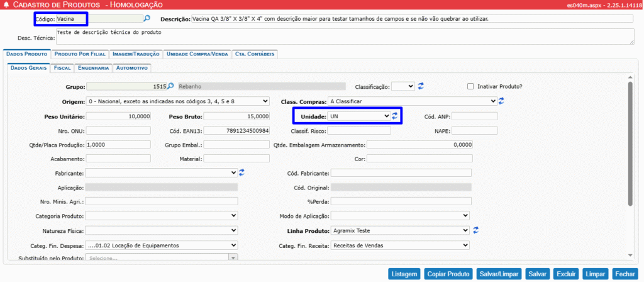Click the reload icon beside Class. Compras
The height and width of the screenshot is (282, 644).
click(502, 101)
